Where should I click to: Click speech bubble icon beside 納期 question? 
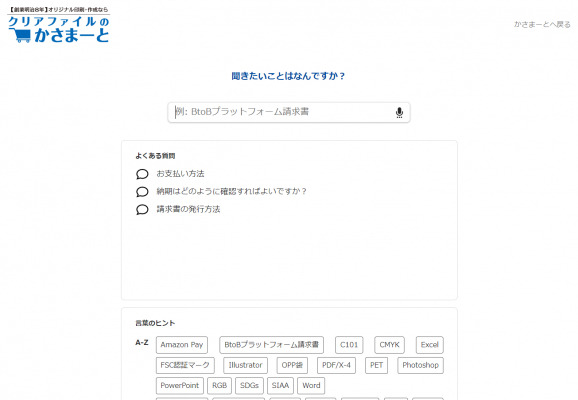coord(142,192)
